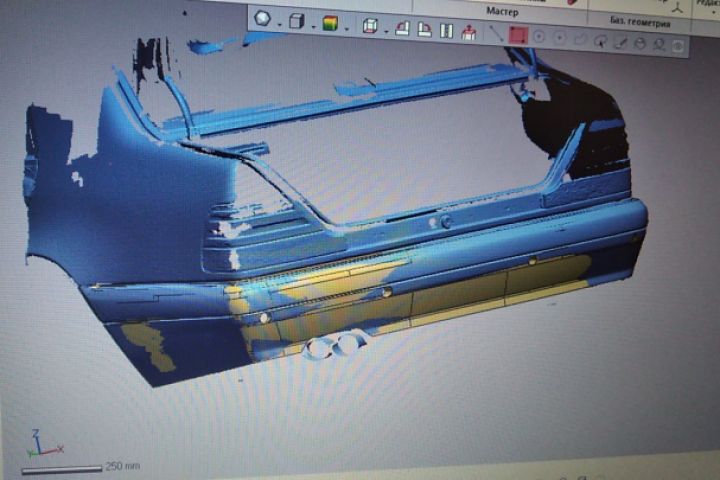Select the Flood selection bucket icon

(x=640, y=44)
